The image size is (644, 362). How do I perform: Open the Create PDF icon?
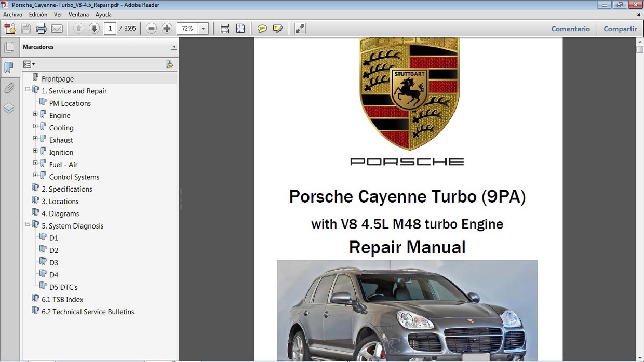coord(10,28)
